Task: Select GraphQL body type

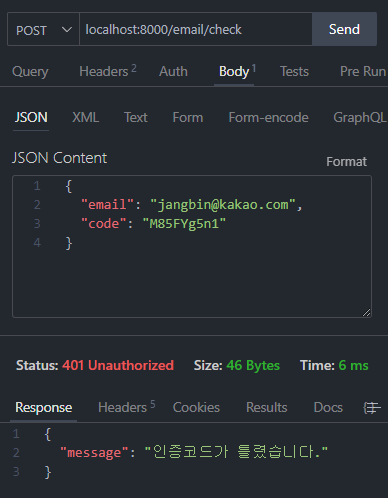Action: (x=360, y=117)
